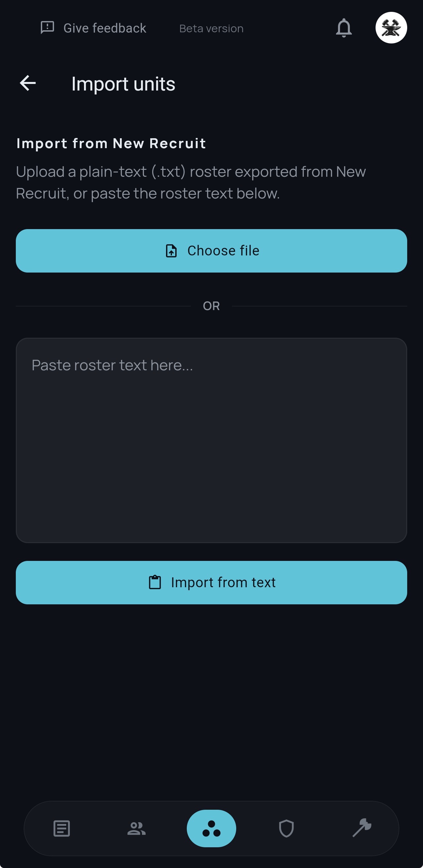Click the Give feedback speech bubble icon
423x868 pixels.
point(47,28)
